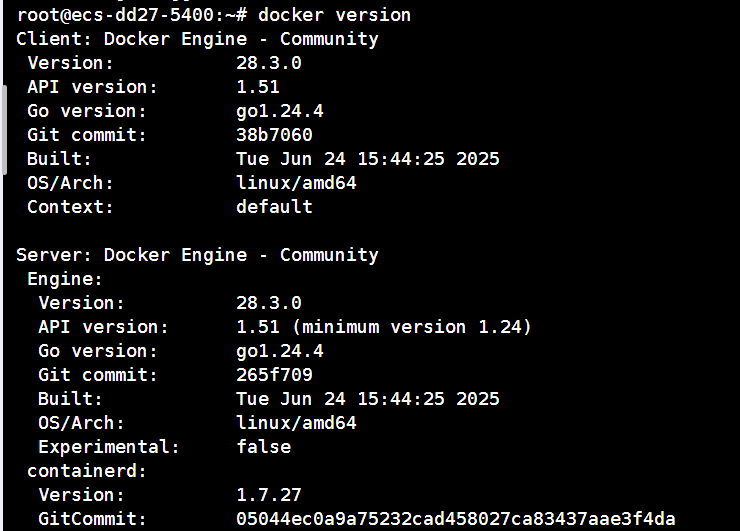Click client OS/Arch linux/amd64 value
740x531 pixels.
click(296, 183)
